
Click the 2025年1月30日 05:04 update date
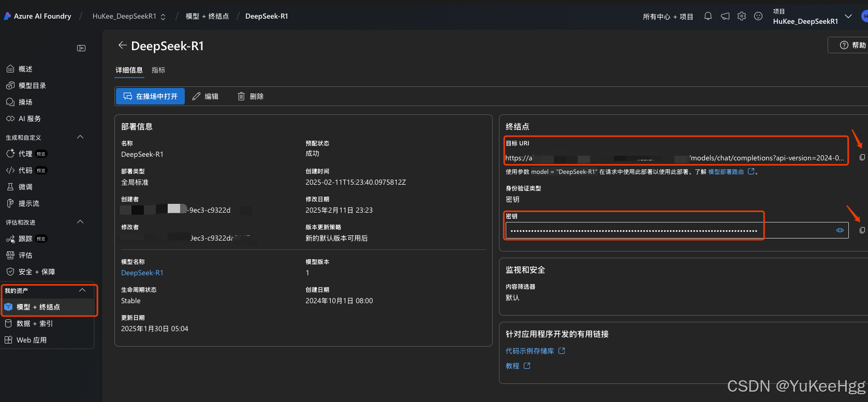[x=155, y=329]
